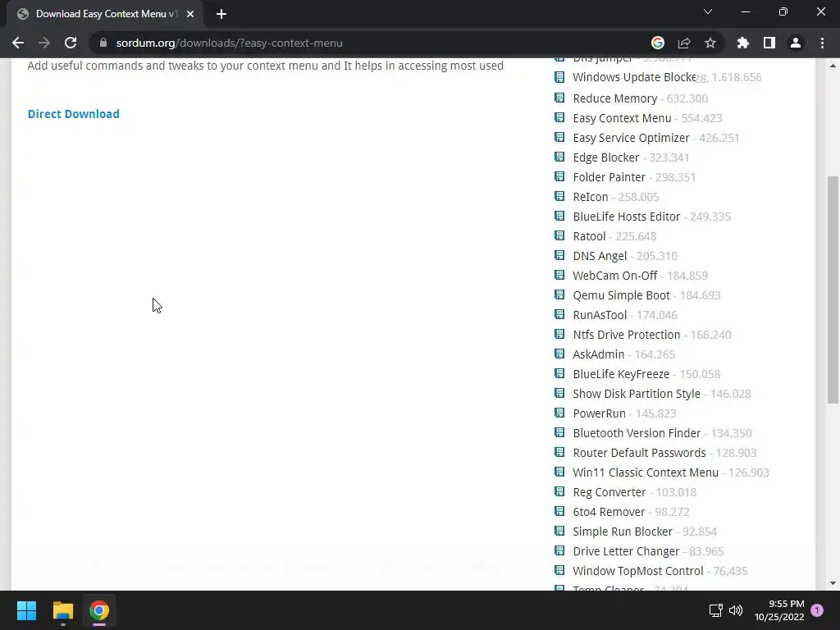The height and width of the screenshot is (630, 840).
Task: Open a new browser tab
Action: (221, 14)
